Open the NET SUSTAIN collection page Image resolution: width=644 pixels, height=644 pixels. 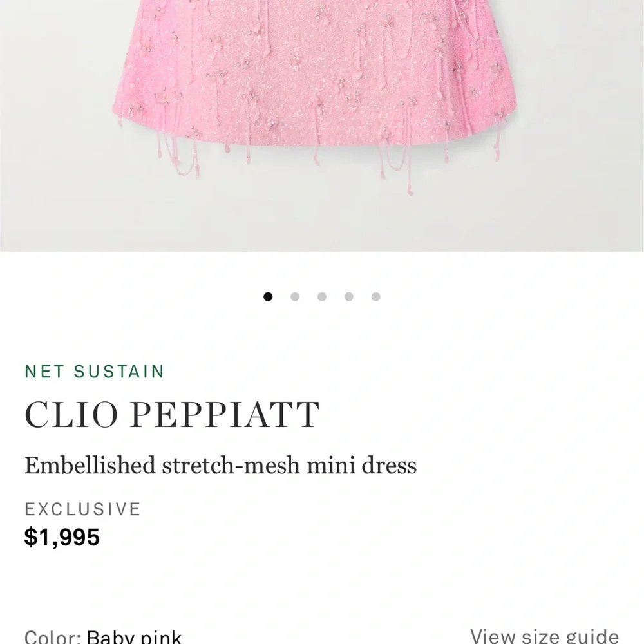pyautogui.click(x=95, y=372)
